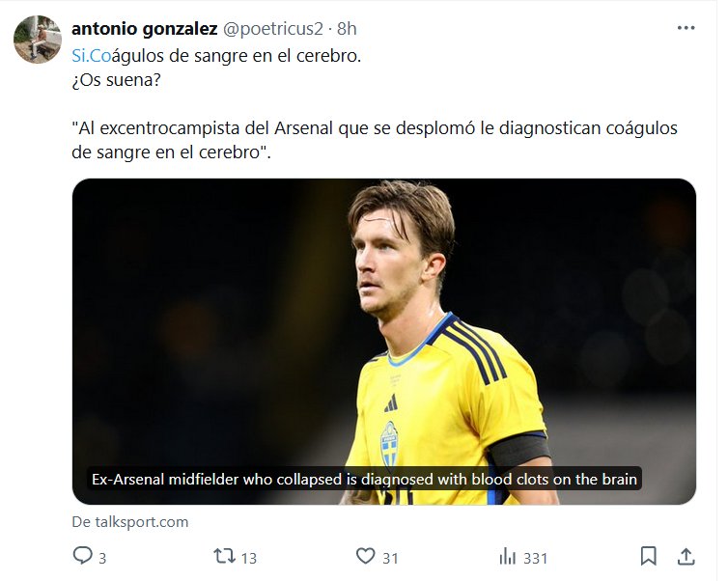View analytics via the bar chart icon
Image resolution: width=728 pixels, height=581 pixels.
[507, 556]
